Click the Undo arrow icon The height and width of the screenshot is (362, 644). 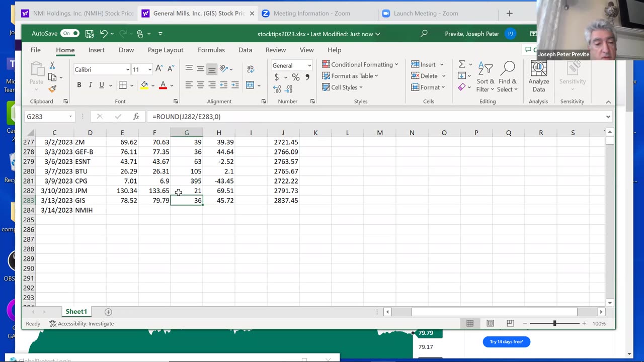pyautogui.click(x=104, y=34)
